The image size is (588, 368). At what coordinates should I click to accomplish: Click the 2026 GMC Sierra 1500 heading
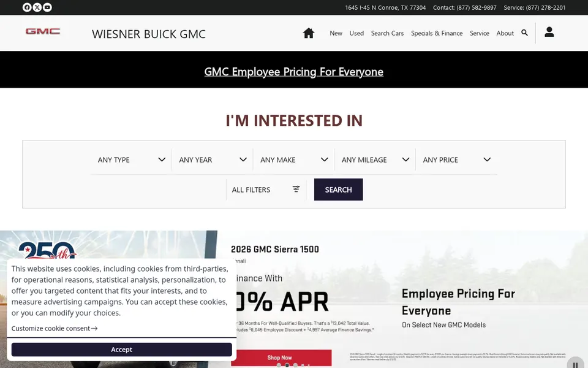275,250
